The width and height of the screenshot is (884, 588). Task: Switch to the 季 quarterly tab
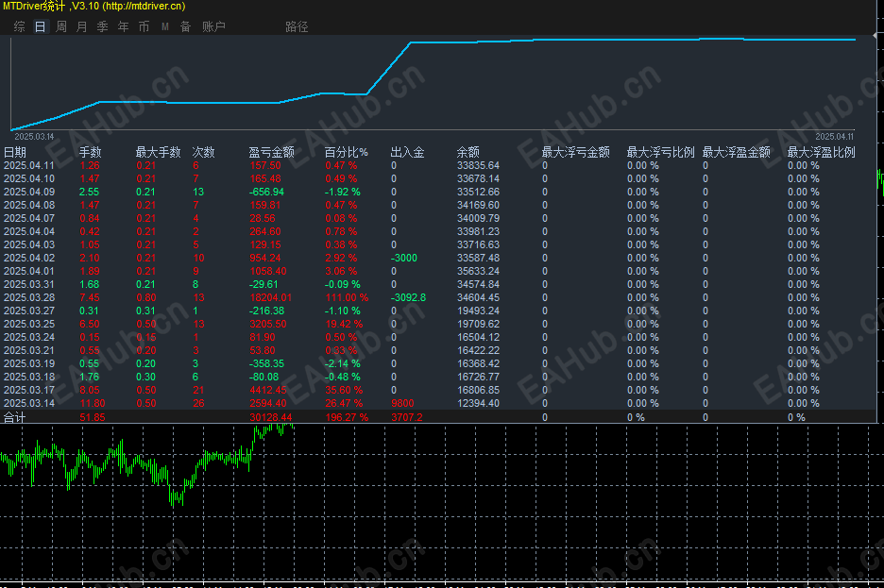[103, 26]
